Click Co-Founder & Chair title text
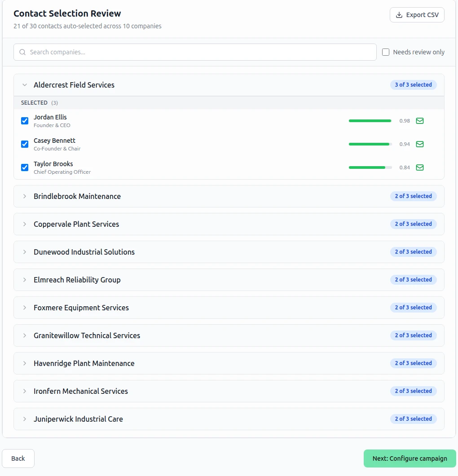The image size is (458, 476). (57, 149)
